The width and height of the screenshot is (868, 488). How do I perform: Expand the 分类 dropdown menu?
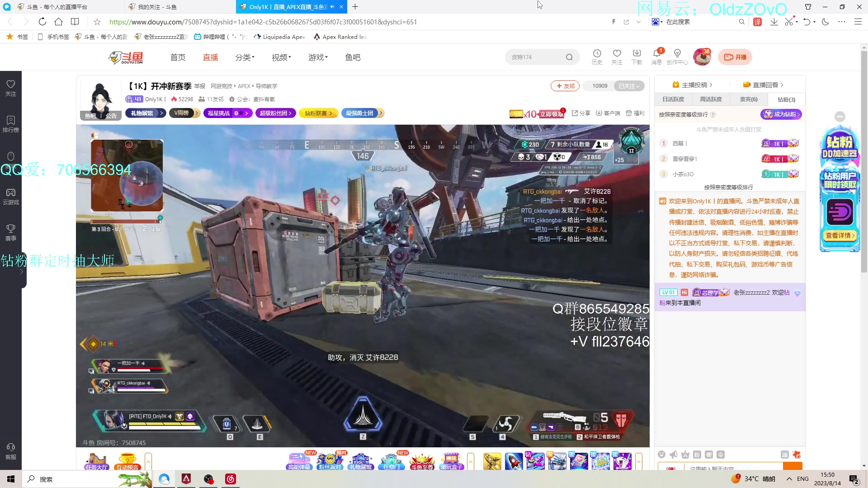(x=245, y=57)
